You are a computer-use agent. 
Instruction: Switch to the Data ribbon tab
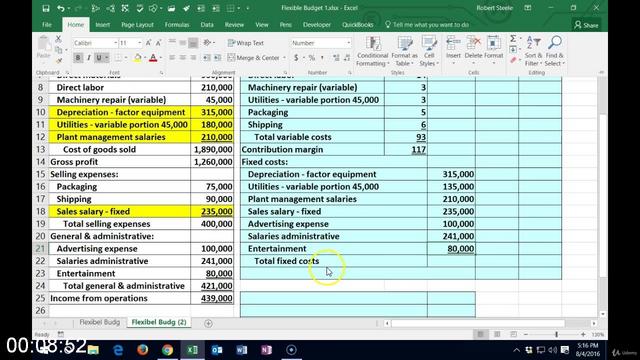coord(207,25)
